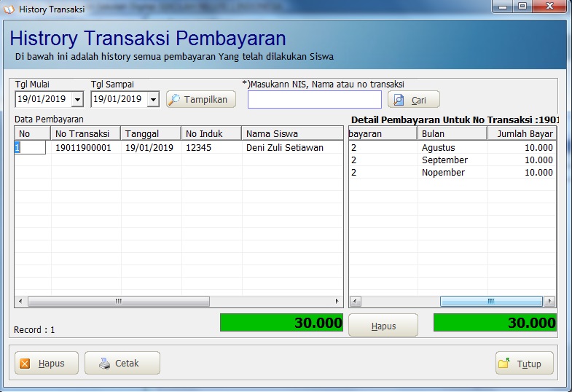
Task: Click the search icon on Cari button
Action: point(399,100)
